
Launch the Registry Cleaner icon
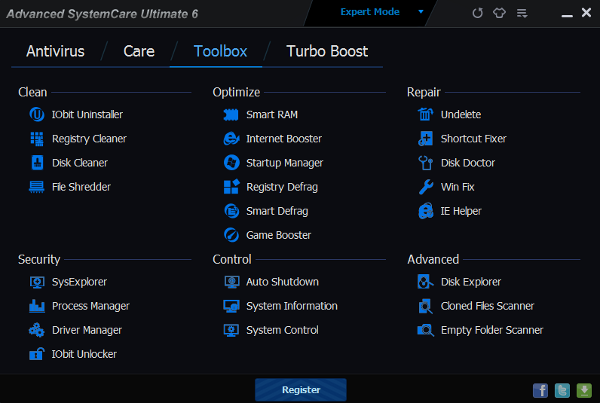click(x=36, y=138)
